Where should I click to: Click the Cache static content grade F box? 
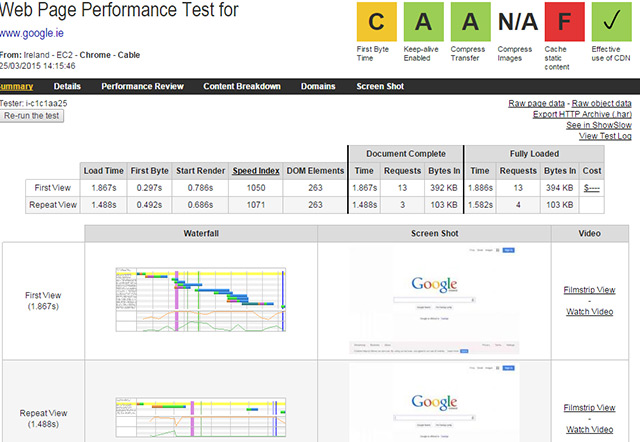[x=564, y=22]
